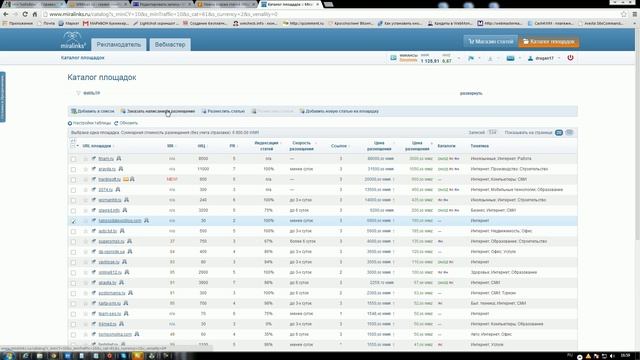Open the orange Каталог площадок section button
The width and height of the screenshot is (640, 360).
tap(549, 42)
